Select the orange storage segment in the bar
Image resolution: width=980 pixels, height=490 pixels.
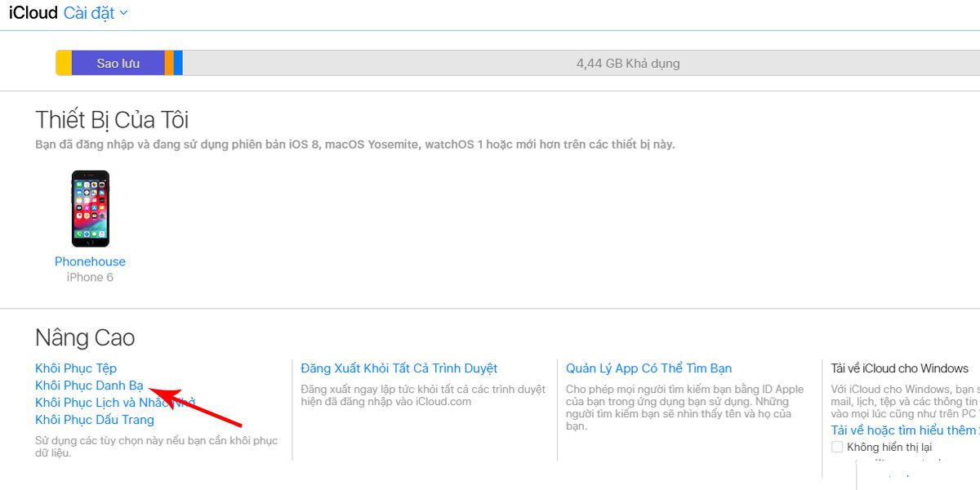(x=169, y=63)
